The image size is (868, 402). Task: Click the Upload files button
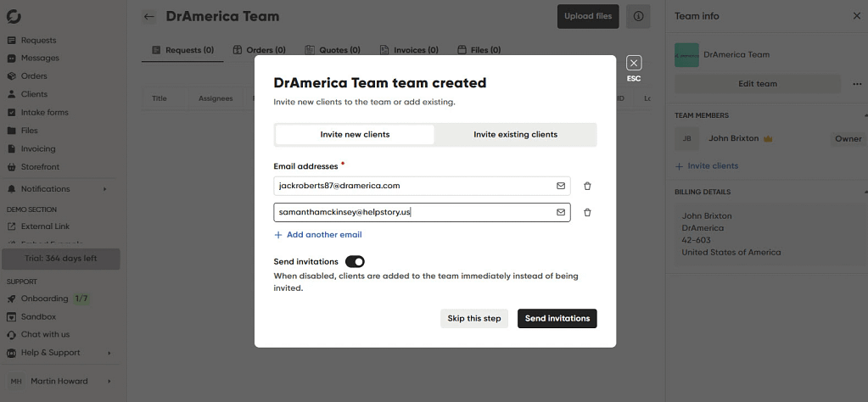(x=588, y=17)
